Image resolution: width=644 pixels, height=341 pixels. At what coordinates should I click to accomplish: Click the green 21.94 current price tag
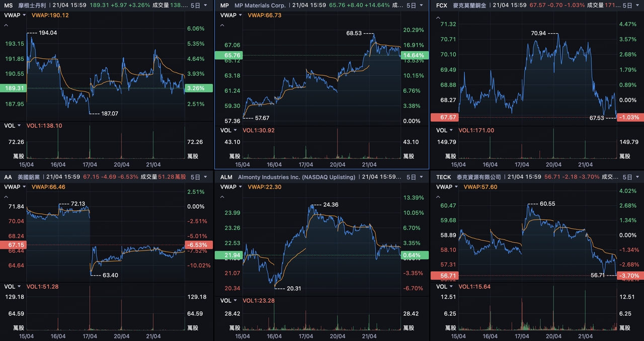[x=228, y=255]
